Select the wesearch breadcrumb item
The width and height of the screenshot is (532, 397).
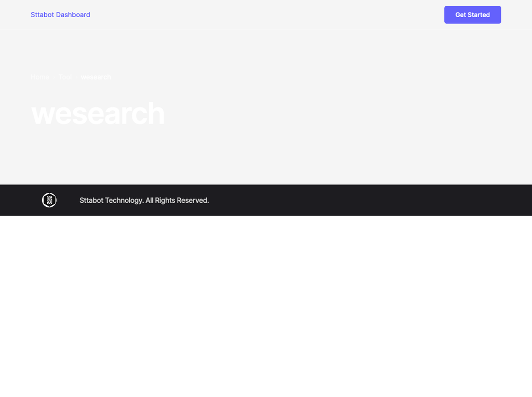click(x=96, y=77)
